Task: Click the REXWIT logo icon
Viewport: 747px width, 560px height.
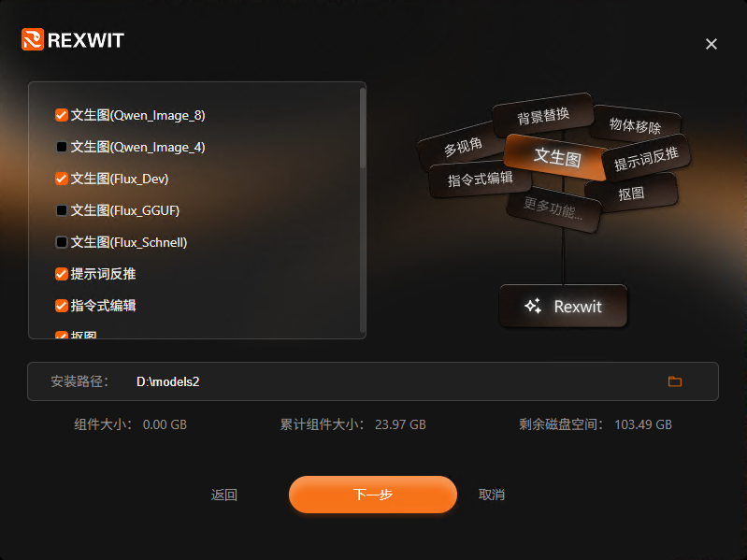Action: 33,39
